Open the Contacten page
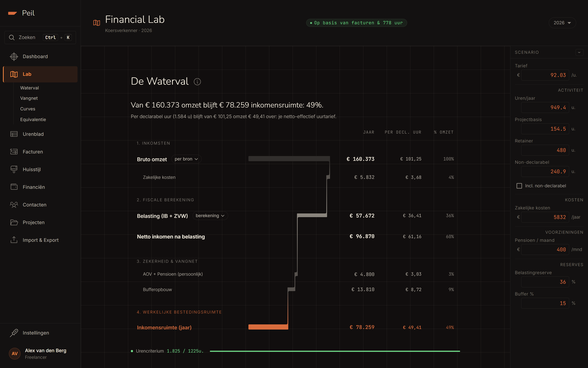This screenshot has width=588, height=368. (40, 205)
